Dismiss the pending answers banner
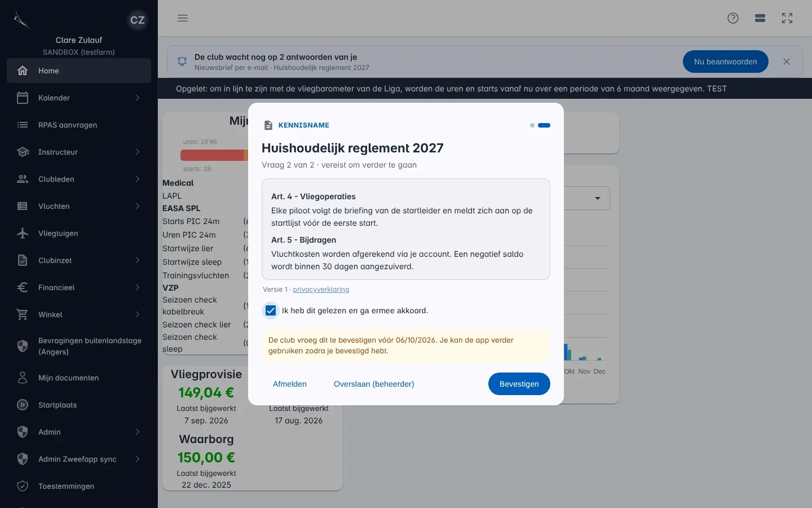 tap(787, 62)
